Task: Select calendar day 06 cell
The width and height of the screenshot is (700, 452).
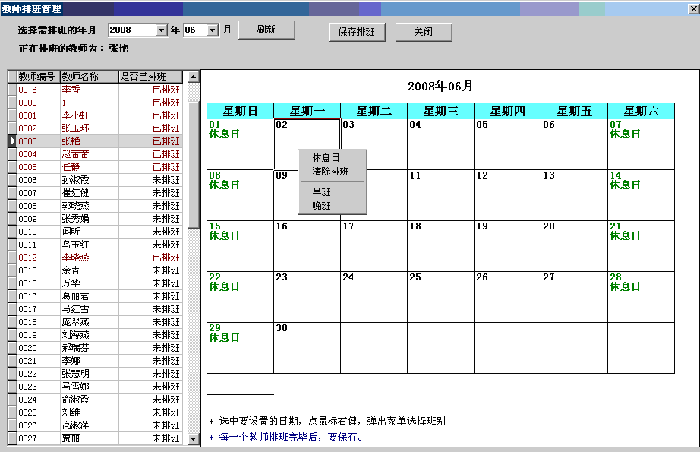Action: (x=574, y=144)
